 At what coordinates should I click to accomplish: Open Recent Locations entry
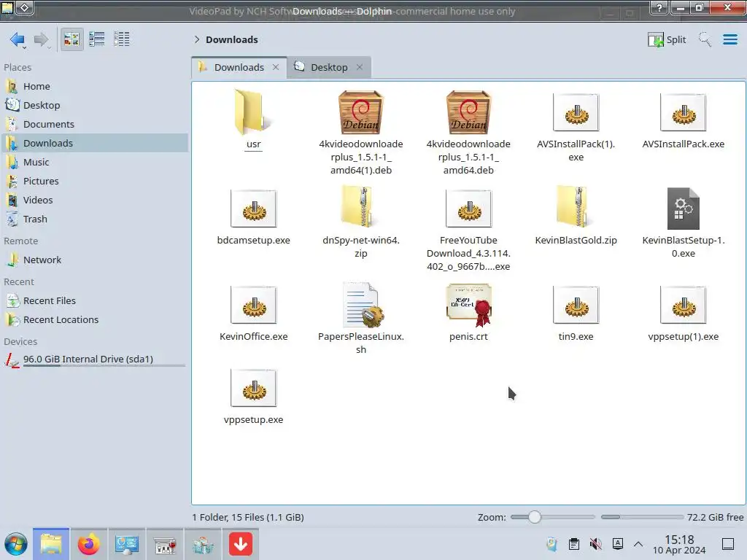pyautogui.click(x=94, y=320)
